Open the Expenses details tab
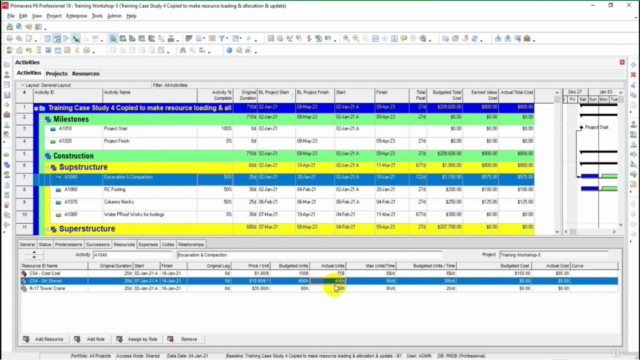640x360 pixels. tap(148, 244)
